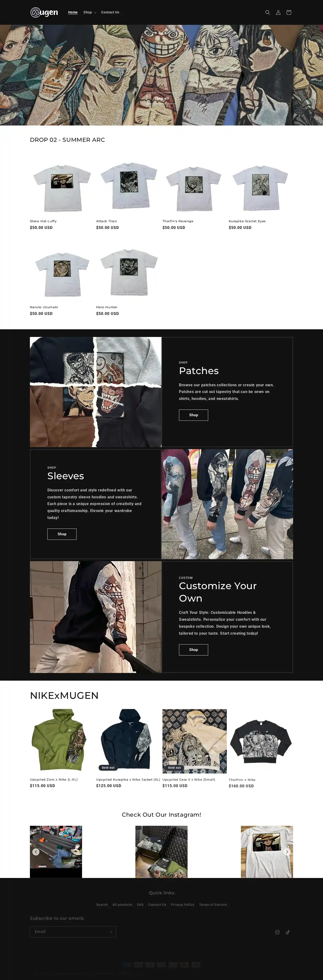Visit the TikTok social icon

tap(288, 932)
